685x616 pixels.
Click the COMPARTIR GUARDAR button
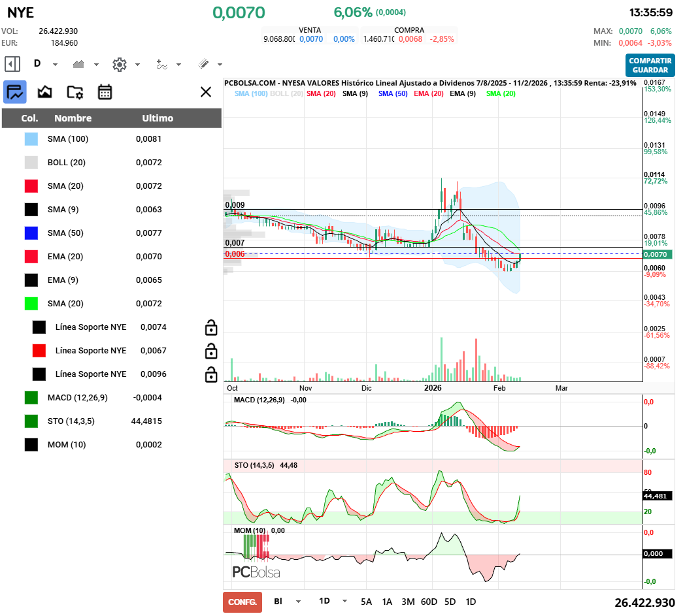click(x=650, y=65)
